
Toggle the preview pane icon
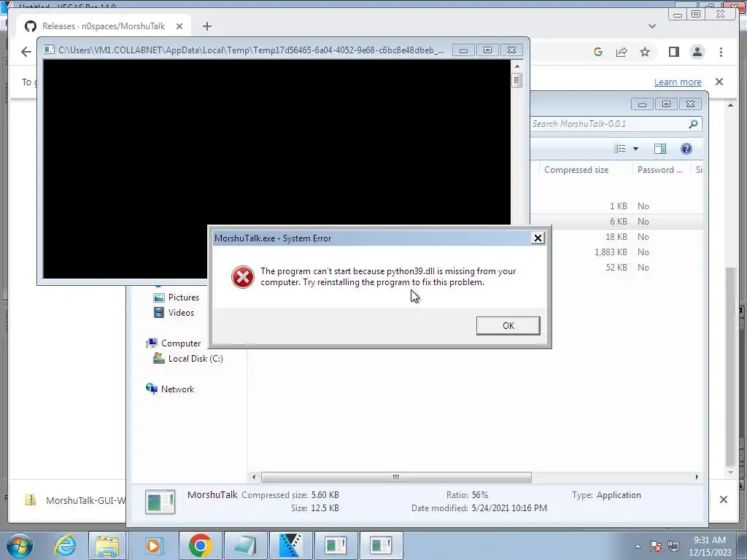coord(659,149)
